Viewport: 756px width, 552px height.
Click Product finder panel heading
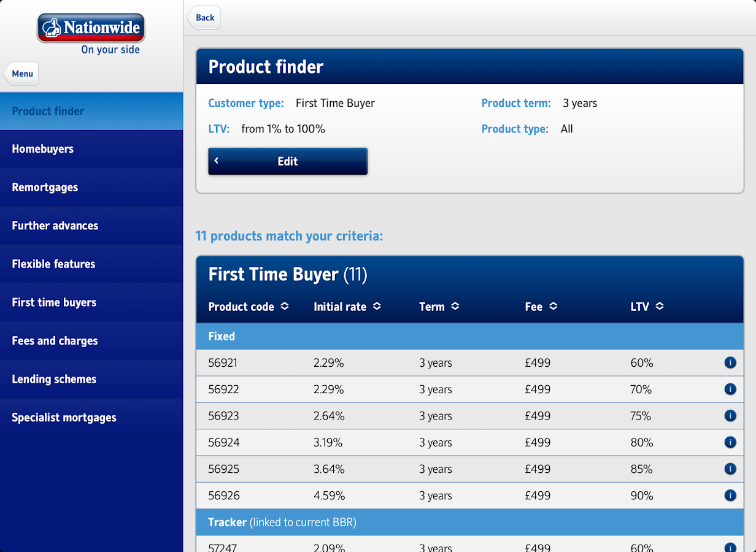266,67
